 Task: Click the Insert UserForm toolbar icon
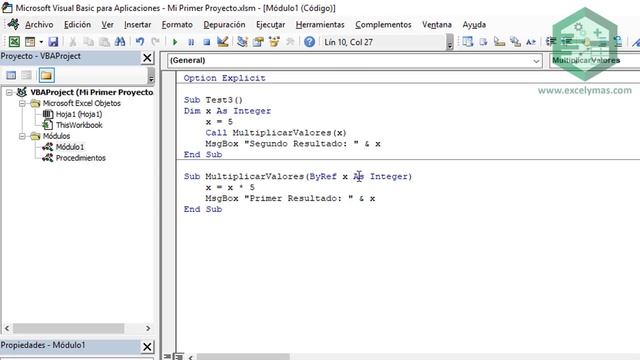tap(30, 42)
